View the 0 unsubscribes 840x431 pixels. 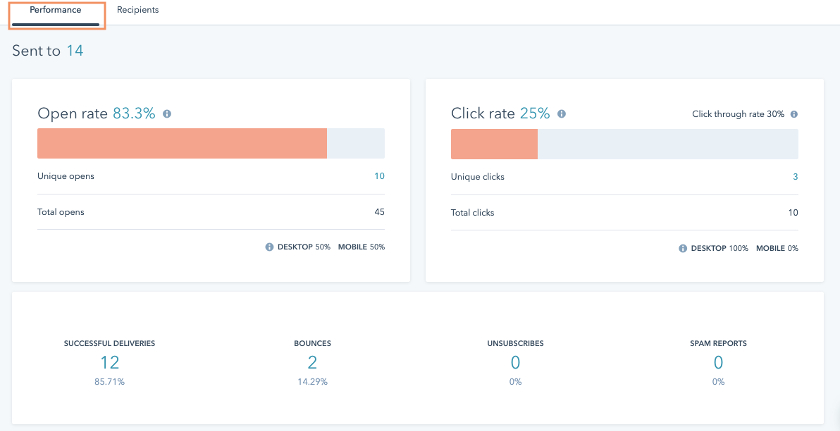coord(515,363)
